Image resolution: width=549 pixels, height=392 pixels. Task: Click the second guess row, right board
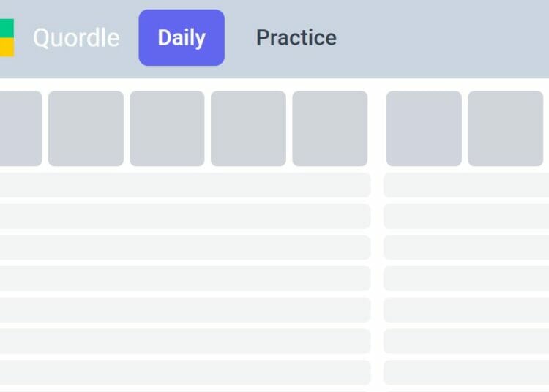pyautogui.click(x=466, y=185)
